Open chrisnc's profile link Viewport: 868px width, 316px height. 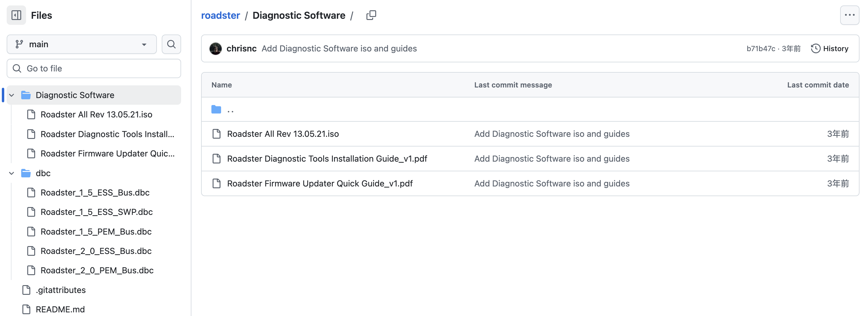tap(242, 48)
